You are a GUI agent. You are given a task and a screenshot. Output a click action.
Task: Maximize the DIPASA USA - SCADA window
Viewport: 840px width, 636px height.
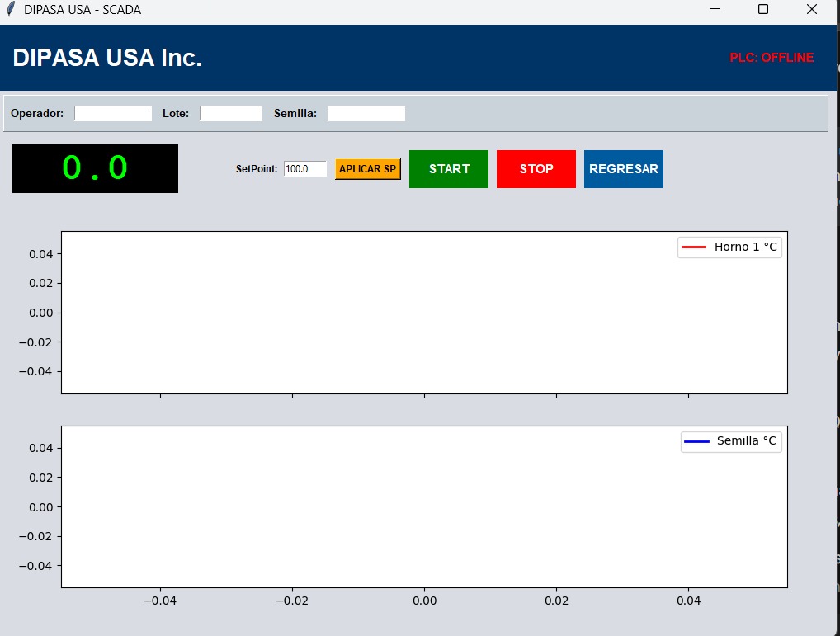[x=763, y=9]
